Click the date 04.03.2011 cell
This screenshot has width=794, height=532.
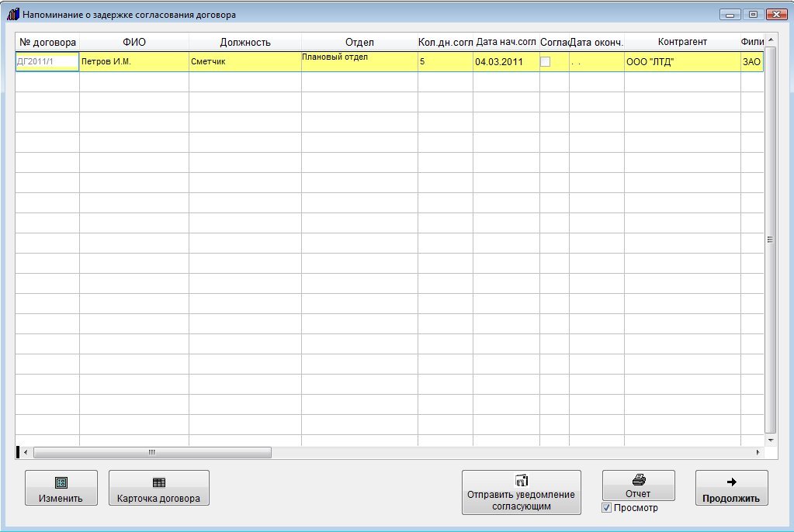point(506,62)
